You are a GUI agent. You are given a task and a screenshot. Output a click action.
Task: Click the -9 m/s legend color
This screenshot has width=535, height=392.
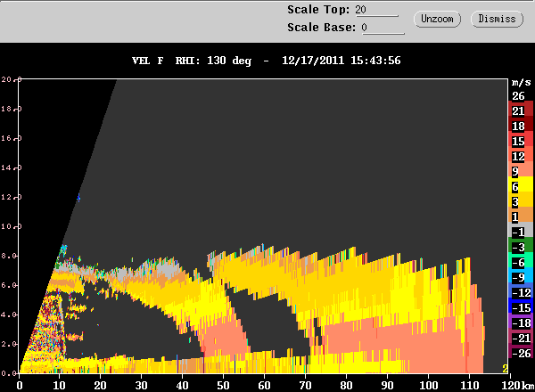click(x=522, y=277)
